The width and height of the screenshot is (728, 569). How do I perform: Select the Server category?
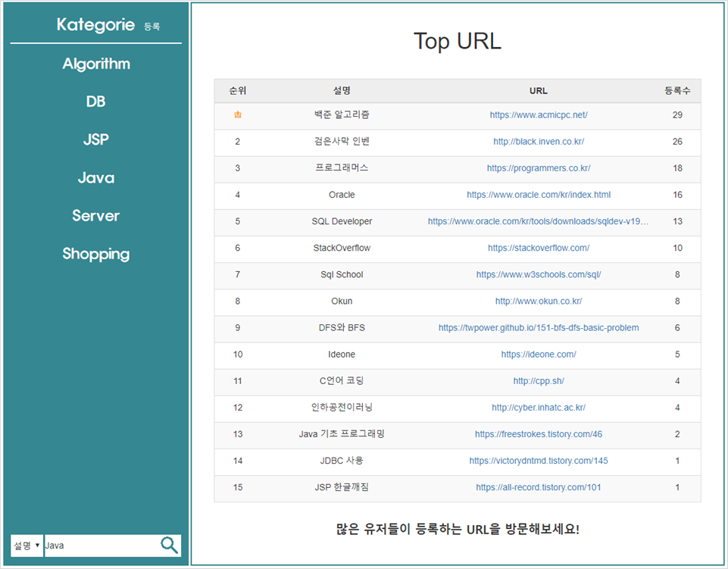point(95,216)
